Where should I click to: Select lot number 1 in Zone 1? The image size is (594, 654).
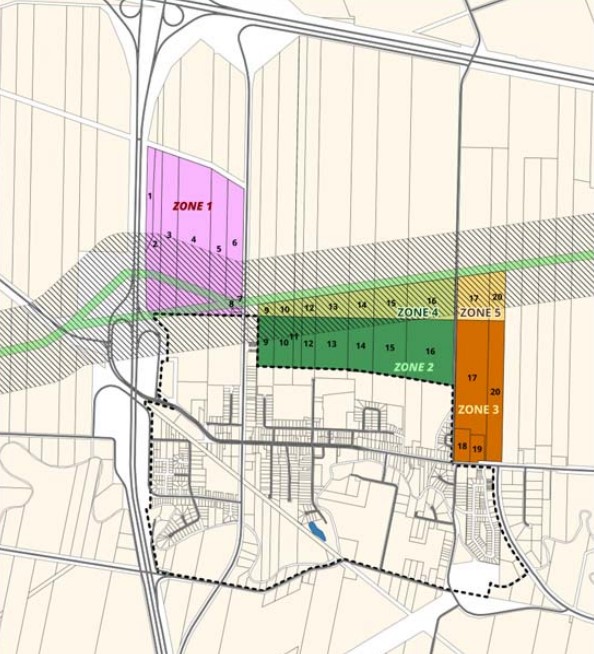[149, 195]
